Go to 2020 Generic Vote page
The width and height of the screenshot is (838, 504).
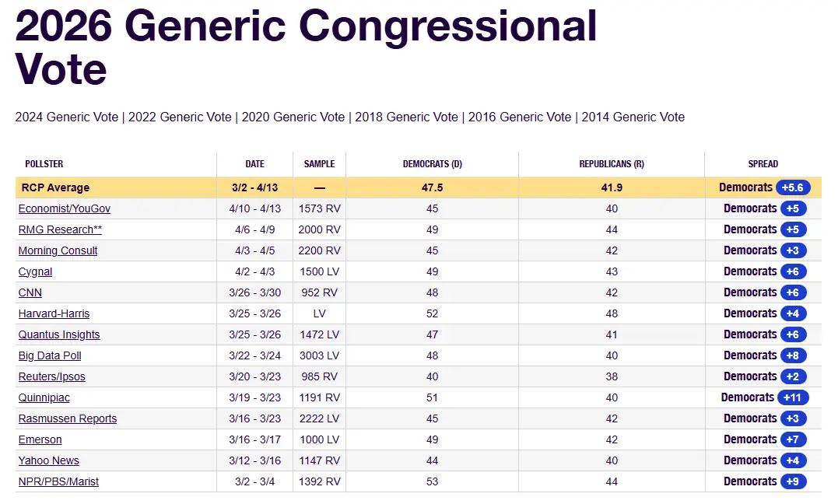pos(293,117)
